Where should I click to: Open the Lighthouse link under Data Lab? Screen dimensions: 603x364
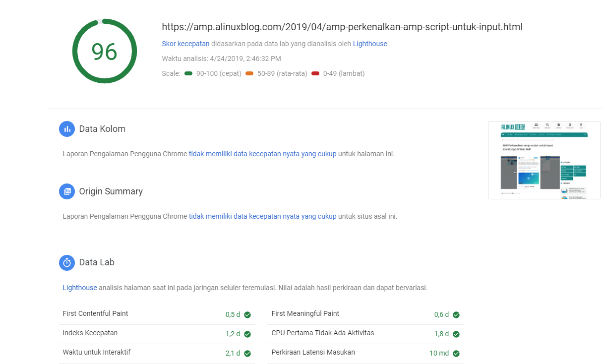click(80, 288)
